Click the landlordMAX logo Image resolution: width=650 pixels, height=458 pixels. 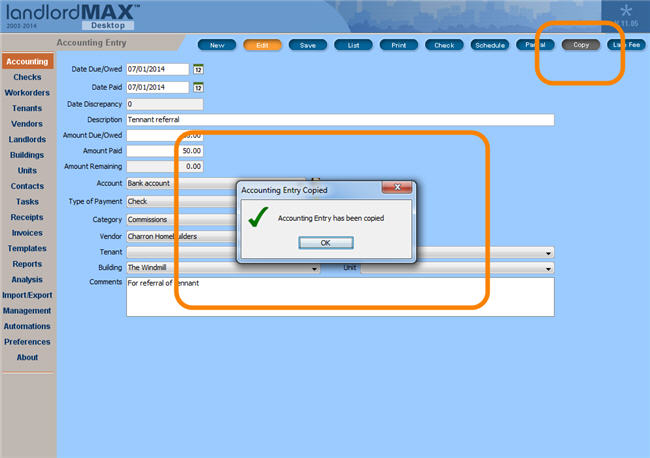(x=73, y=16)
